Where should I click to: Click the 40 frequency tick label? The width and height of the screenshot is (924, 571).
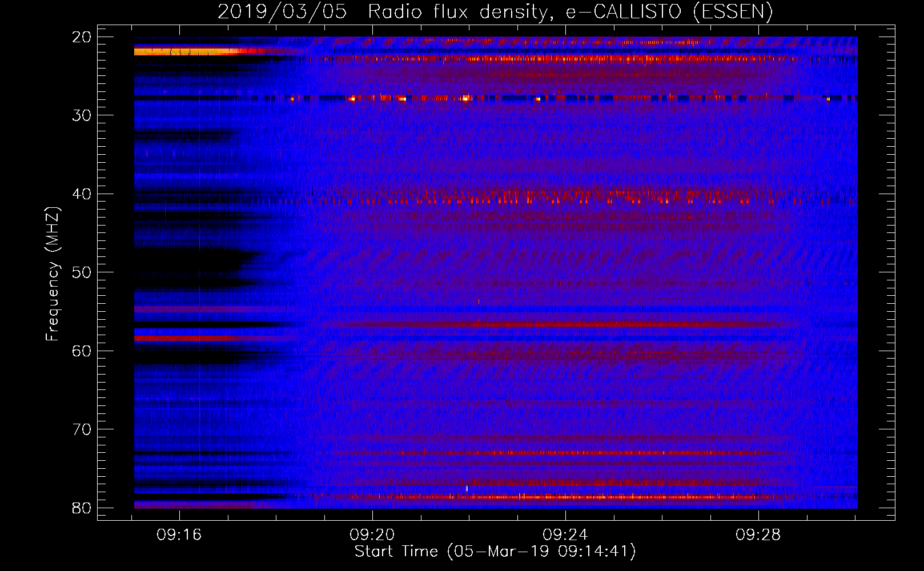[82, 194]
